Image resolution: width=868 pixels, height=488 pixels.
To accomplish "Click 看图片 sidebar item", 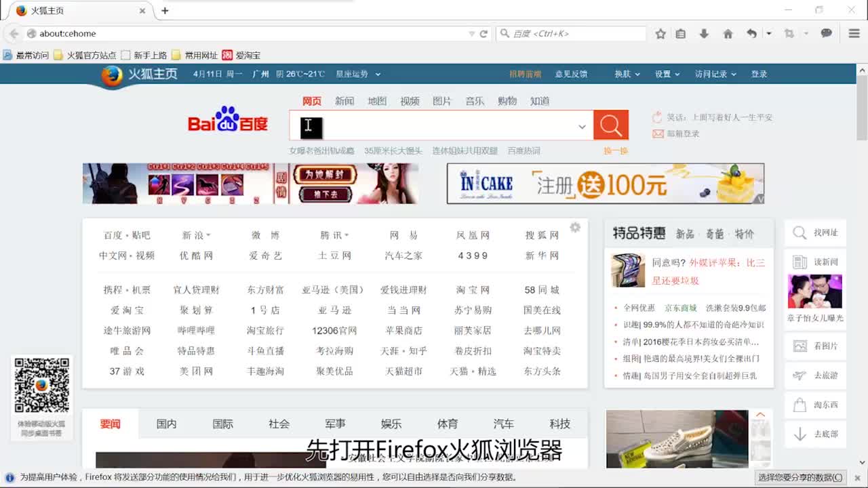I will [x=815, y=346].
